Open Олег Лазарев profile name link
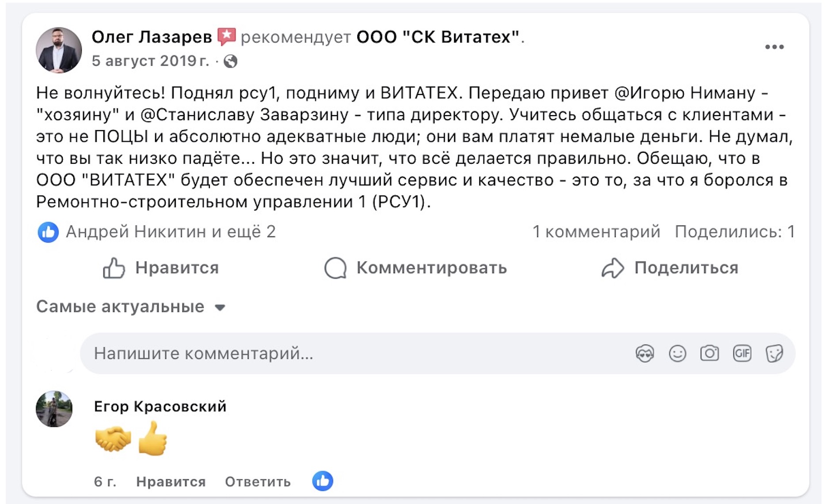Screen dimensions: 826x504 coord(152,37)
